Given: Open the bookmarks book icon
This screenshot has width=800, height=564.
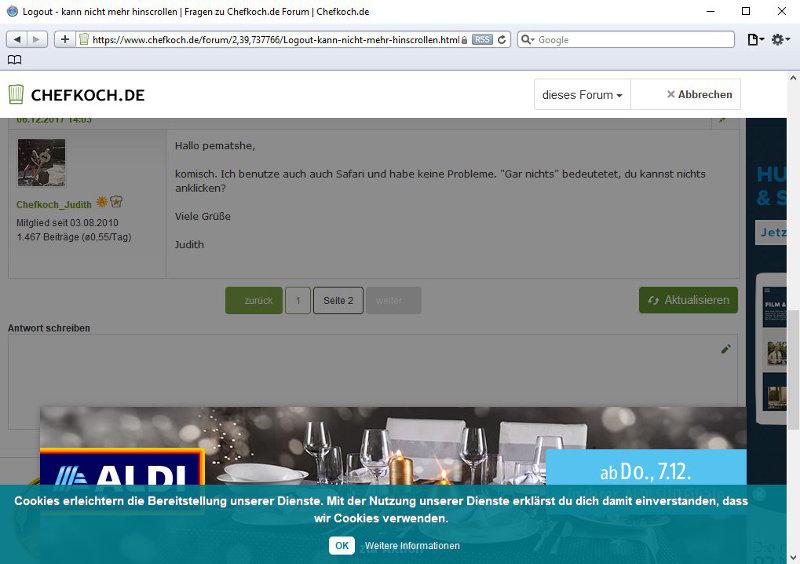Looking at the screenshot, I should 14,60.
